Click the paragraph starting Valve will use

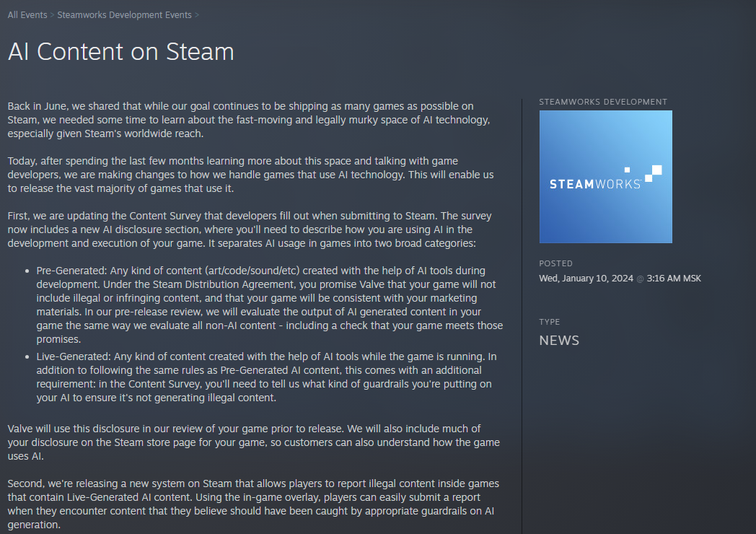coord(254,442)
